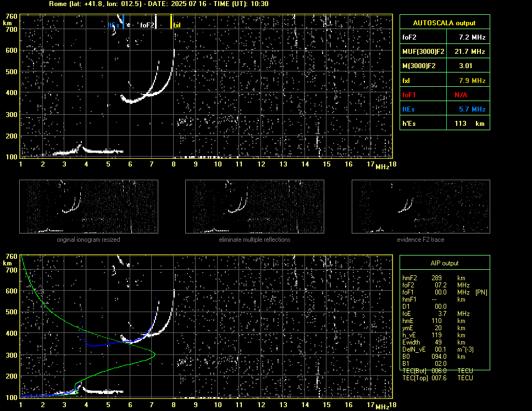Screen dimensions: 532x411
Task: Select the foF2 value 7.2 MHz
Action: (x=472, y=37)
